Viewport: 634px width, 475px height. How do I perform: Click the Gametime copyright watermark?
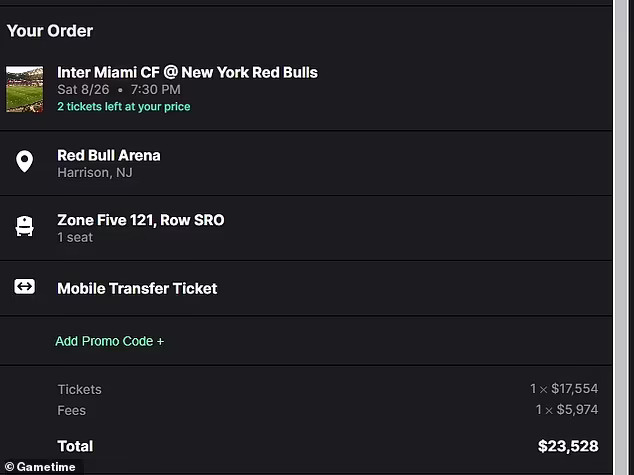tap(40, 467)
